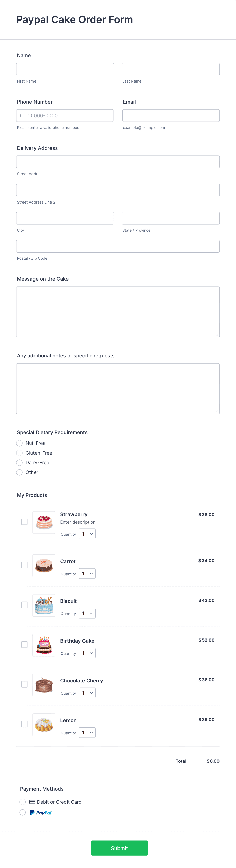Select the Gluten-Free dietary option
This screenshot has height=868, width=236.
coord(20,453)
